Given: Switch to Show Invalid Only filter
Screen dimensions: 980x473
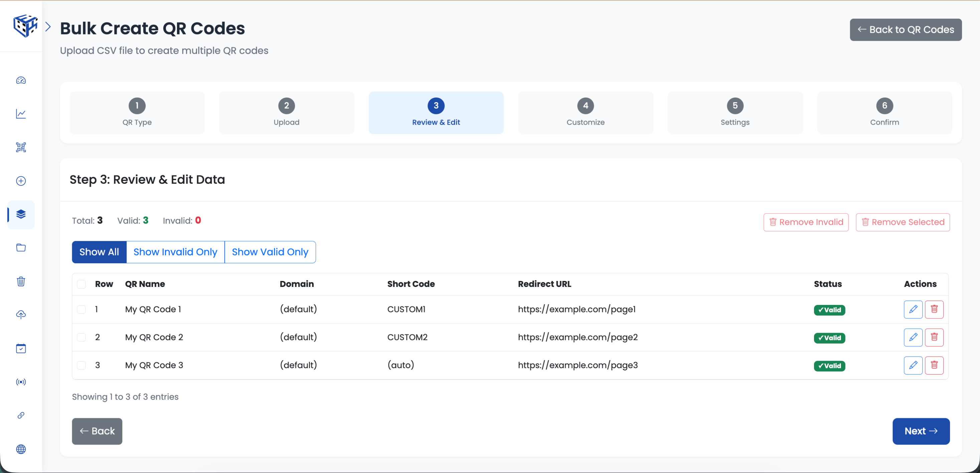Looking at the screenshot, I should pos(175,252).
